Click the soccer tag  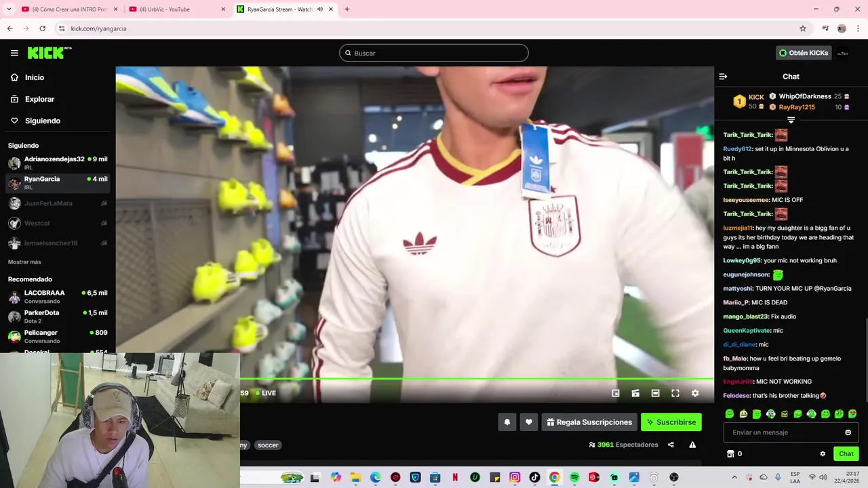click(268, 445)
